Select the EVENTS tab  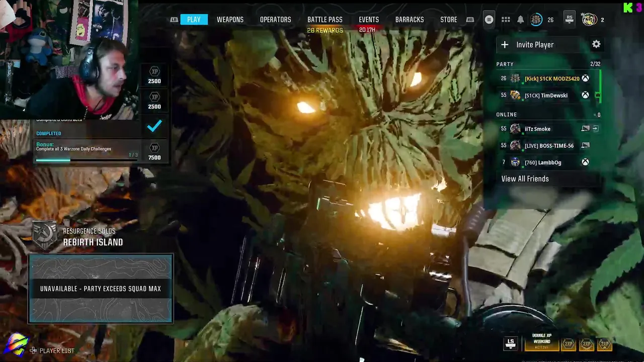click(x=369, y=20)
